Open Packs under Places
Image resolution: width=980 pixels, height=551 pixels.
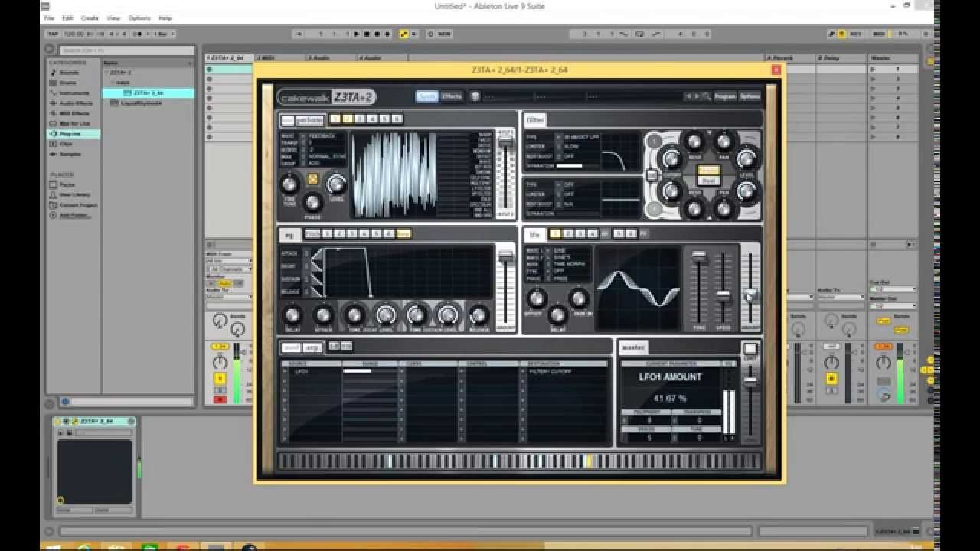(67, 184)
